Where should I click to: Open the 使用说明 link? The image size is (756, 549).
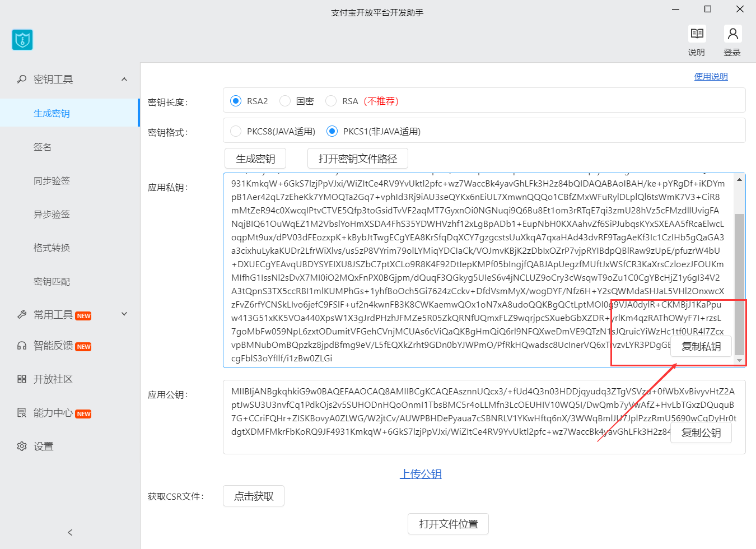711,77
